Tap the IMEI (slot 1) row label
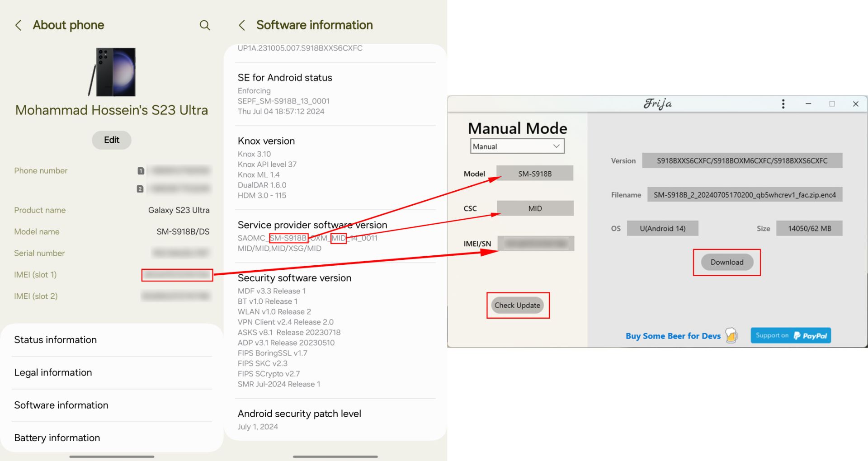 (35, 274)
